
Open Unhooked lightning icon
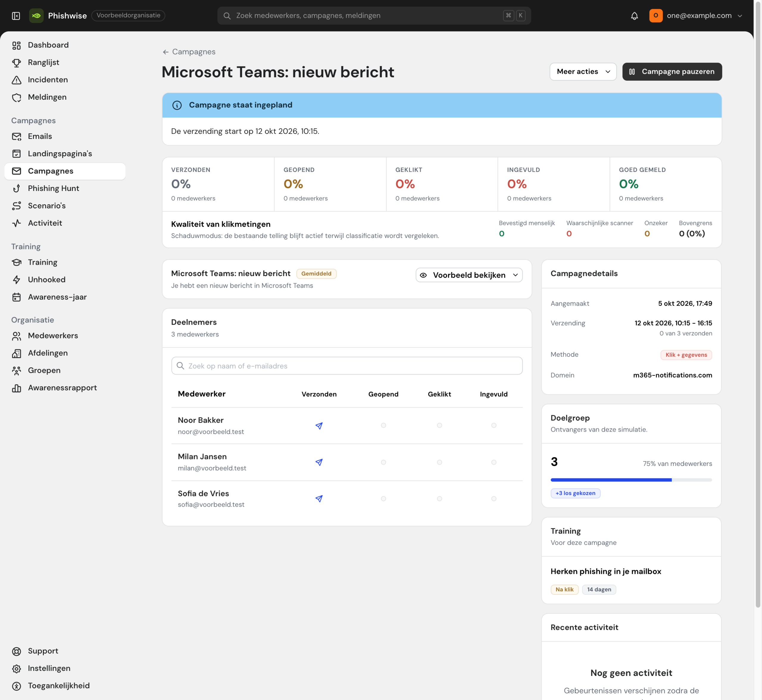coord(16,280)
